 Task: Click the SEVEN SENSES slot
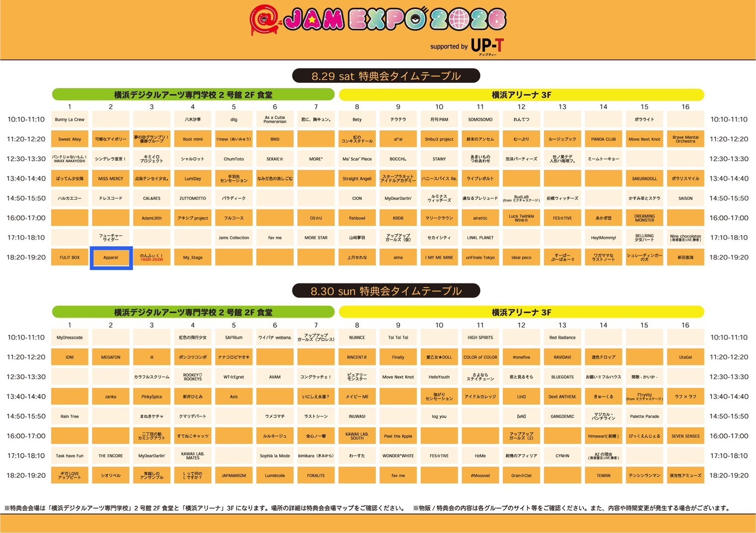[x=686, y=436]
